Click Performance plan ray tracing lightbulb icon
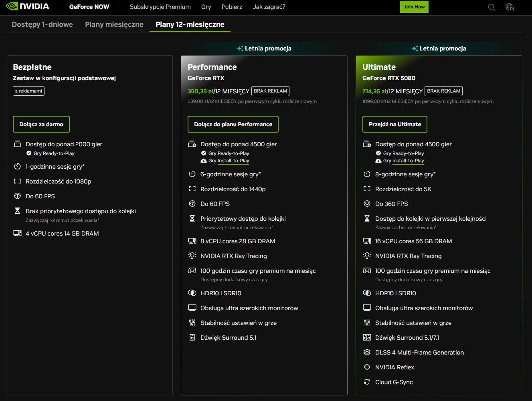The image size is (532, 401). coord(192,256)
